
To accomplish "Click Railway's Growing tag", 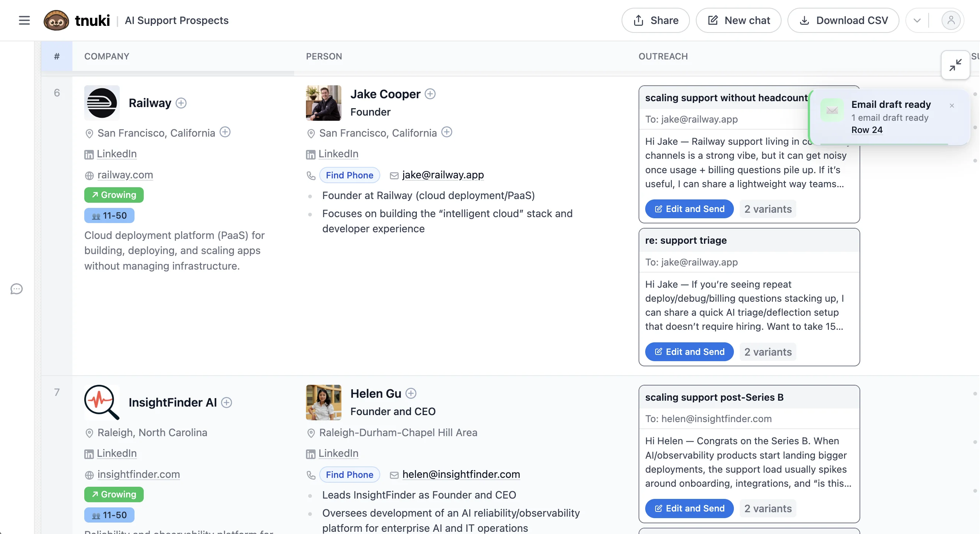I will pos(114,195).
